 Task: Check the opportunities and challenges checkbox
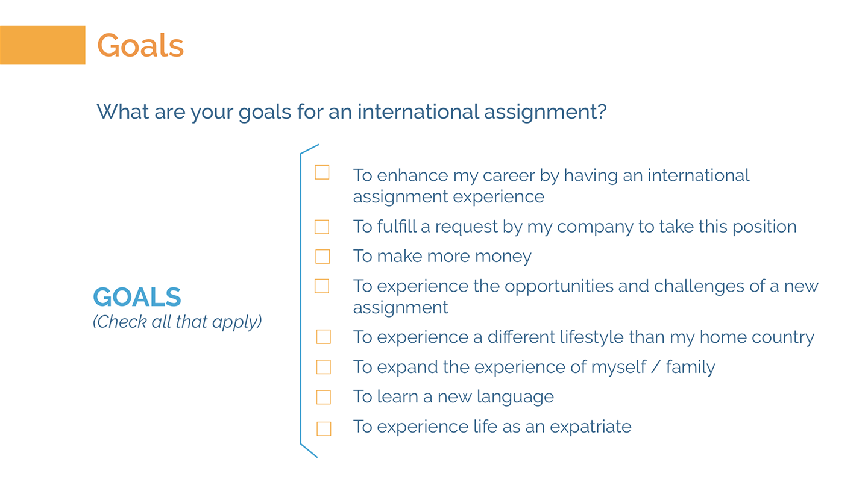[x=322, y=286]
